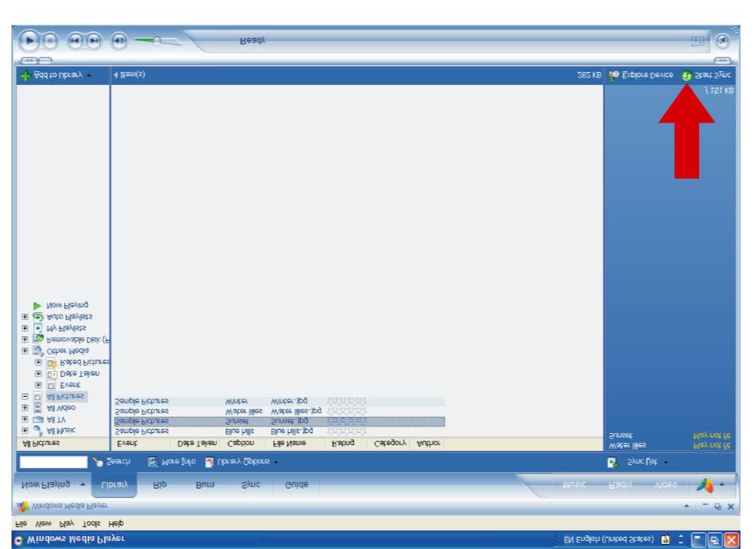The image size is (756, 549).
Task: Expand the Auto Playlists node
Action: 25,317
